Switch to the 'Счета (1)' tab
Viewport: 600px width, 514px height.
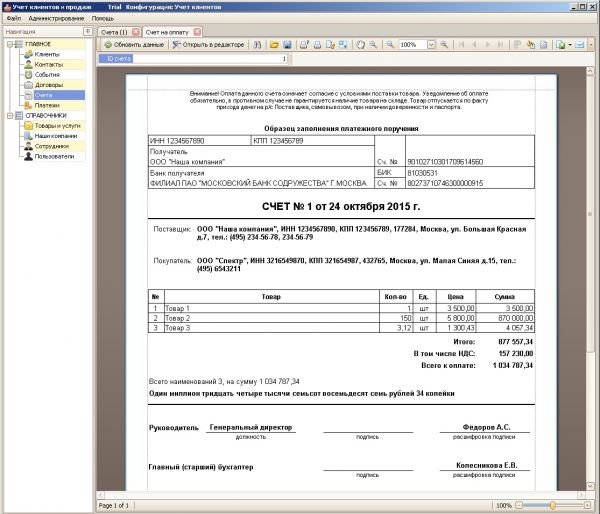tap(114, 32)
